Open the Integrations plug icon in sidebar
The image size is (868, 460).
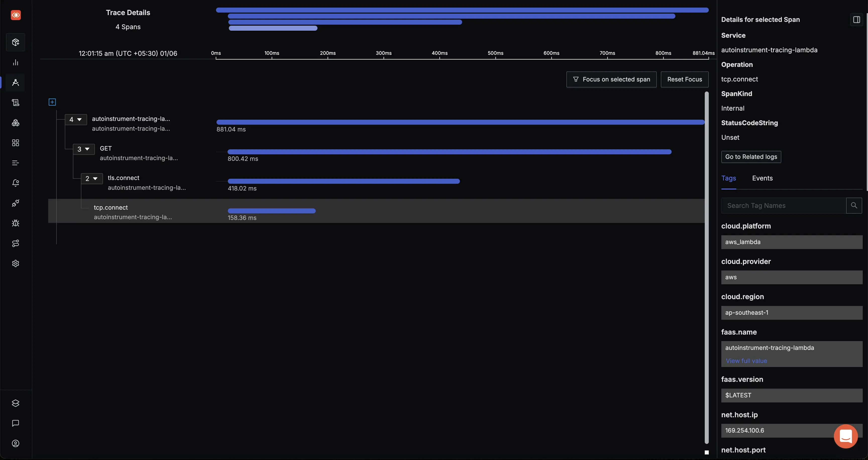tap(16, 203)
